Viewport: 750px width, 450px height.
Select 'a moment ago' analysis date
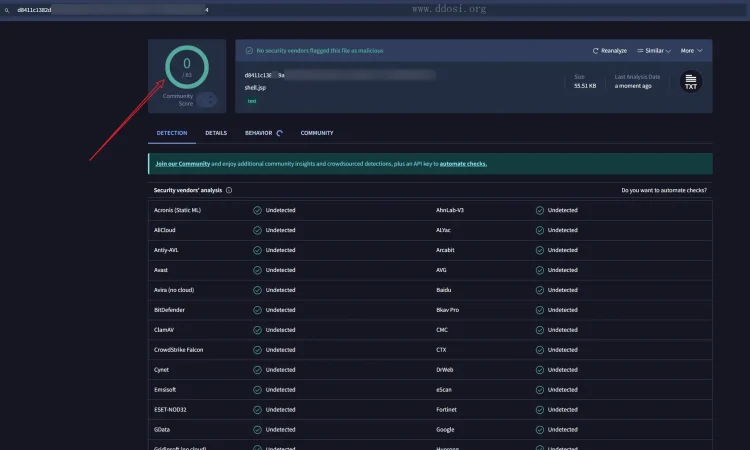click(x=633, y=86)
